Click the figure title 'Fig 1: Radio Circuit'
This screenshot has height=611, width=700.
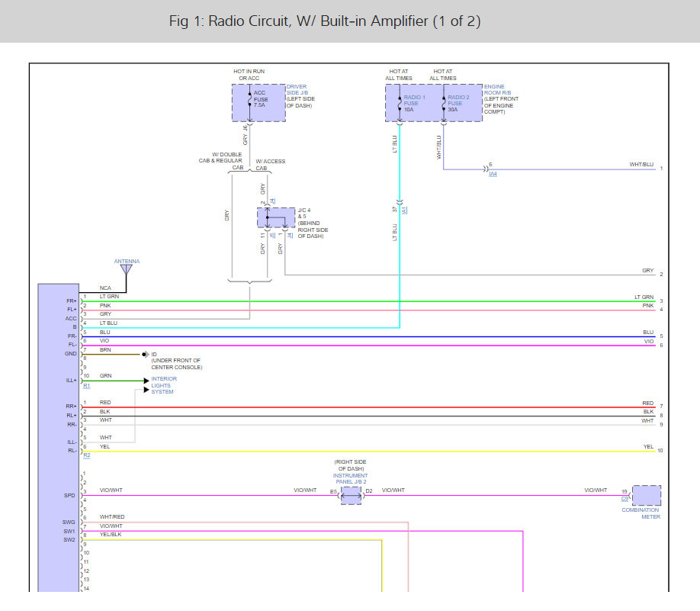325,21
